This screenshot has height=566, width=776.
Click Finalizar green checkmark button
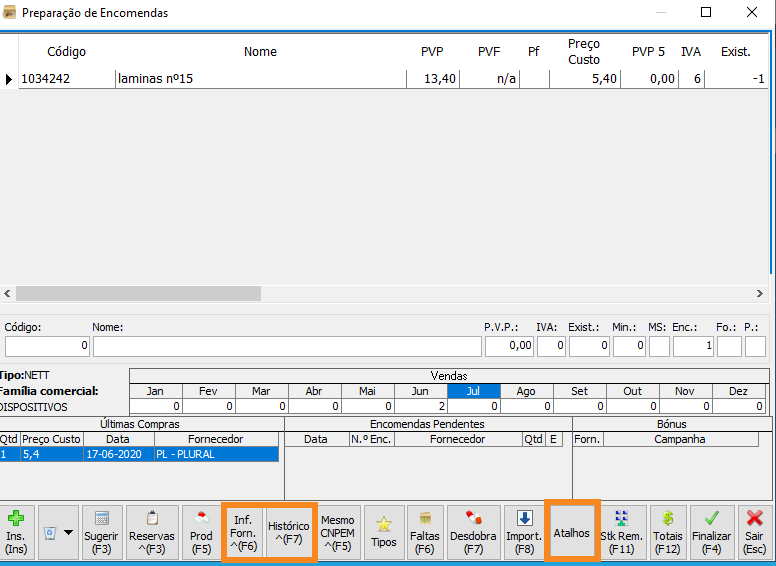coord(711,532)
